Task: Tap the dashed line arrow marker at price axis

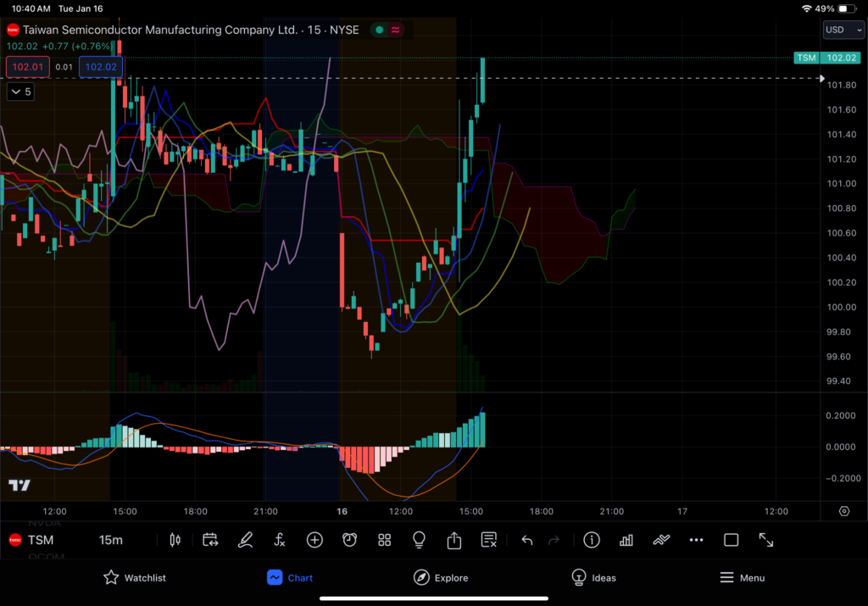Action: pos(821,78)
